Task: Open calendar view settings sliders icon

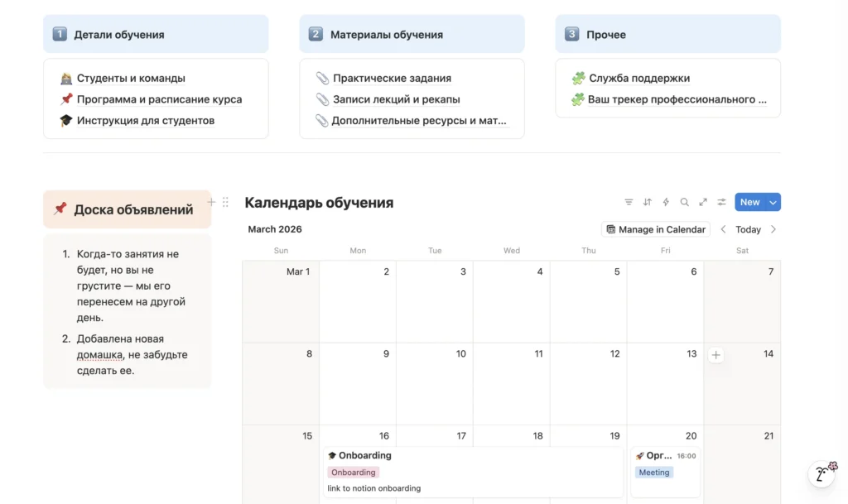Action: coord(721,202)
